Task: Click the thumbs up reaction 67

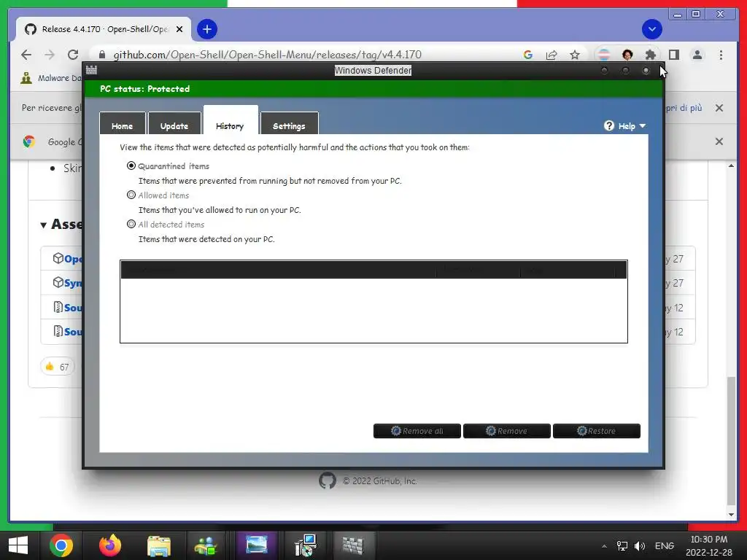Action: (x=57, y=367)
